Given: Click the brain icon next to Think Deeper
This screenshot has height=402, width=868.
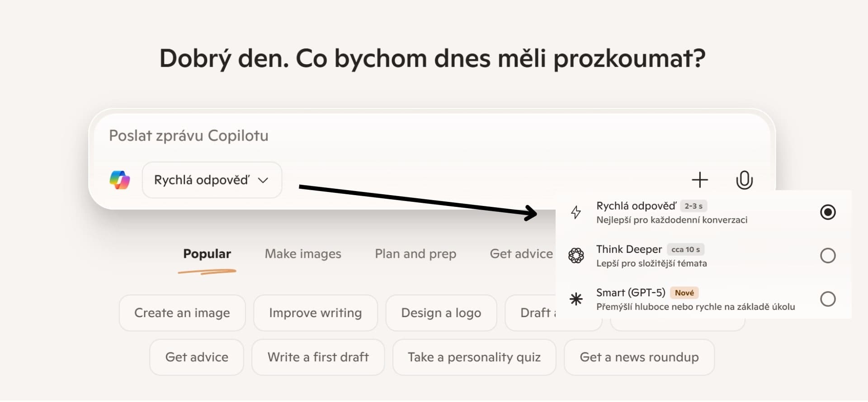Looking at the screenshot, I should pos(576,255).
